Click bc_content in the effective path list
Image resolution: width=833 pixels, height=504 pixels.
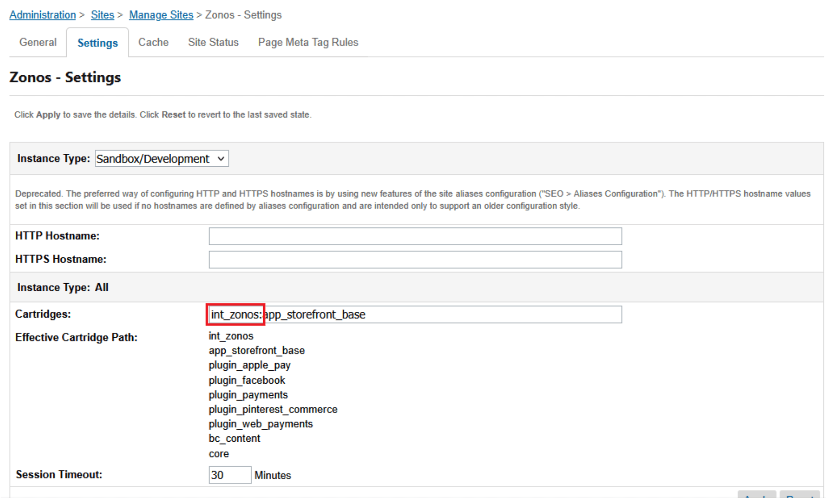(x=234, y=438)
